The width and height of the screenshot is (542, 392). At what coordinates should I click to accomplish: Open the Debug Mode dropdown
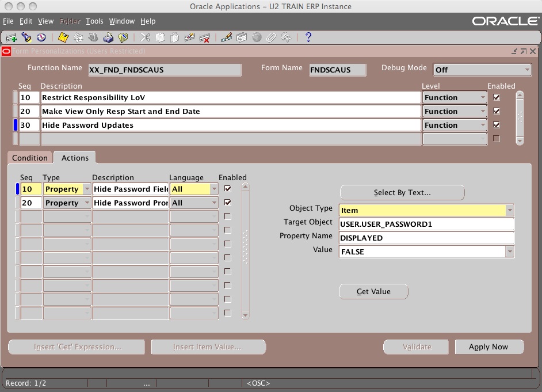coord(527,70)
